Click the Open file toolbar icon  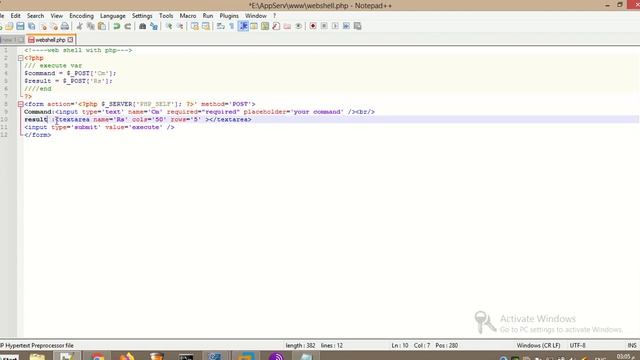9,26
